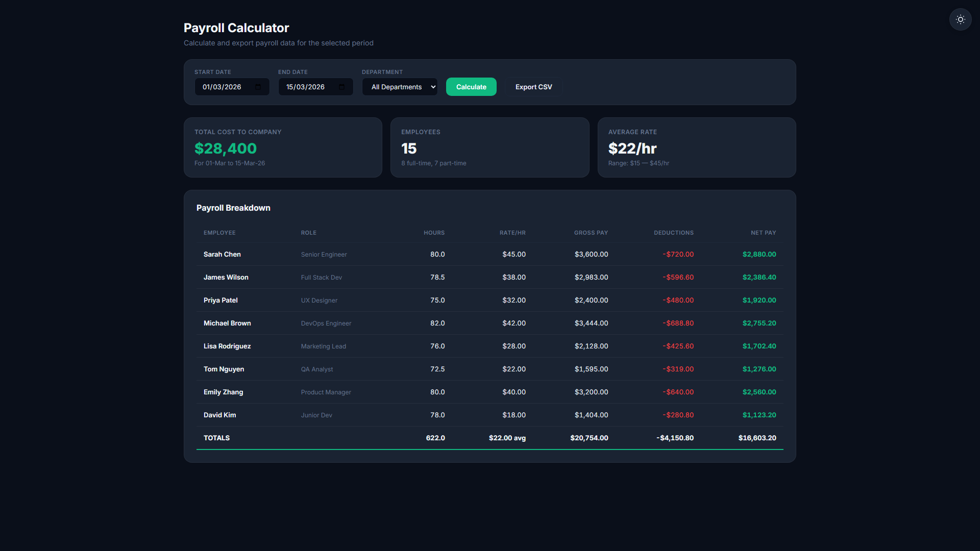Click total deductions -$4,150.80
Viewport: 980px width, 551px height.
[x=675, y=438]
